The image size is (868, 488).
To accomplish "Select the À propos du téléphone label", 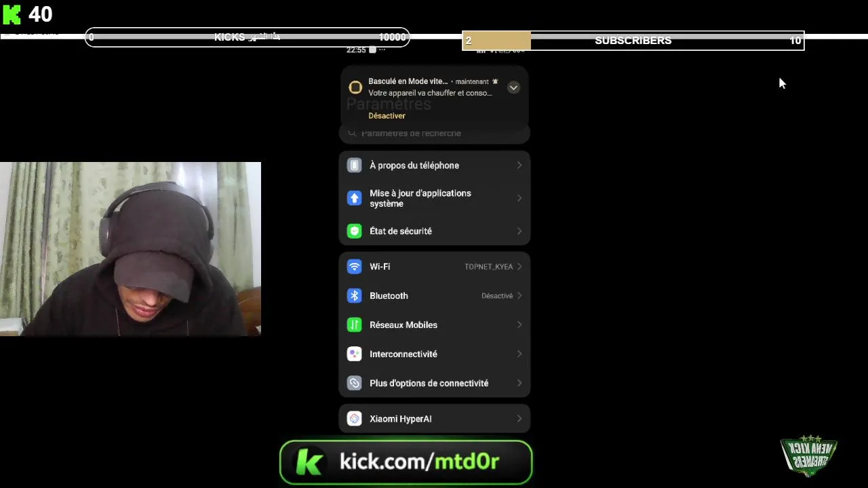I will click(414, 165).
